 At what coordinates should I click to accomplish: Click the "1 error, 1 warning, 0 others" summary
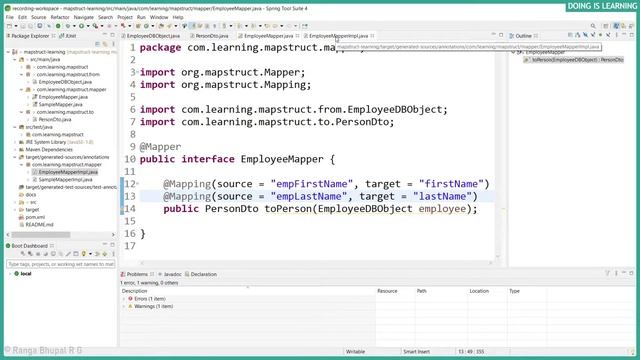coord(149,282)
